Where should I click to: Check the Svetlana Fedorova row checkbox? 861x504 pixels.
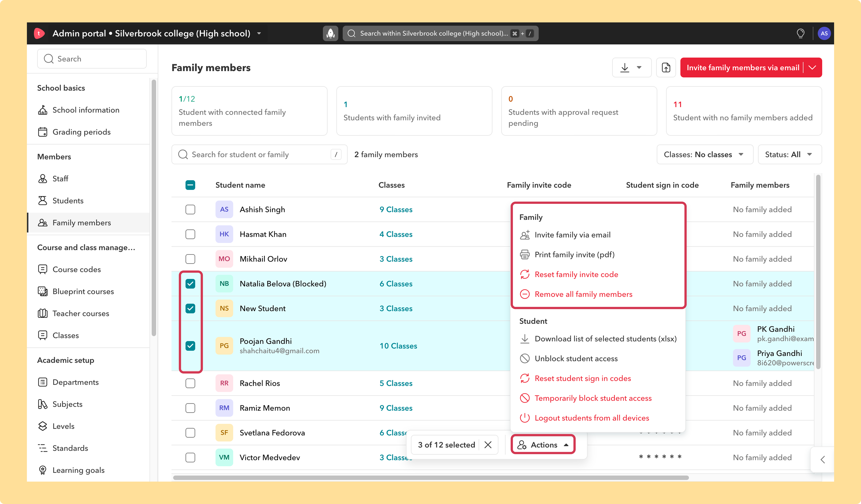(x=190, y=433)
